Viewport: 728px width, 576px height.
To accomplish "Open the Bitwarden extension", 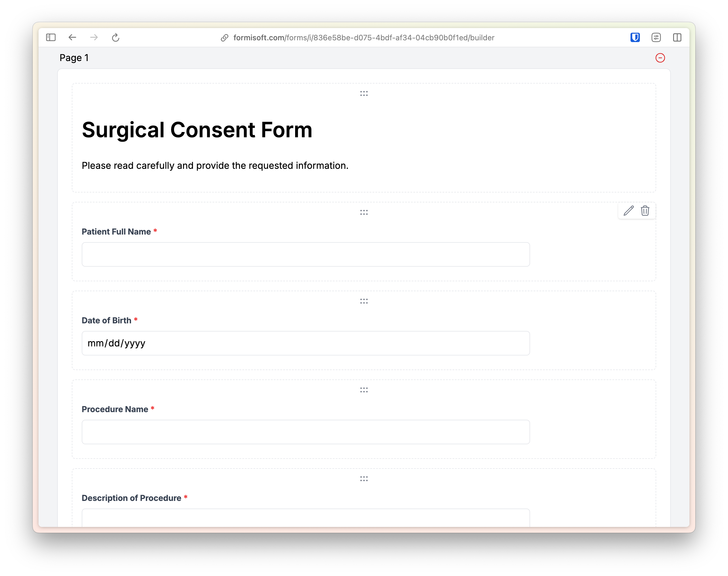I will [635, 37].
